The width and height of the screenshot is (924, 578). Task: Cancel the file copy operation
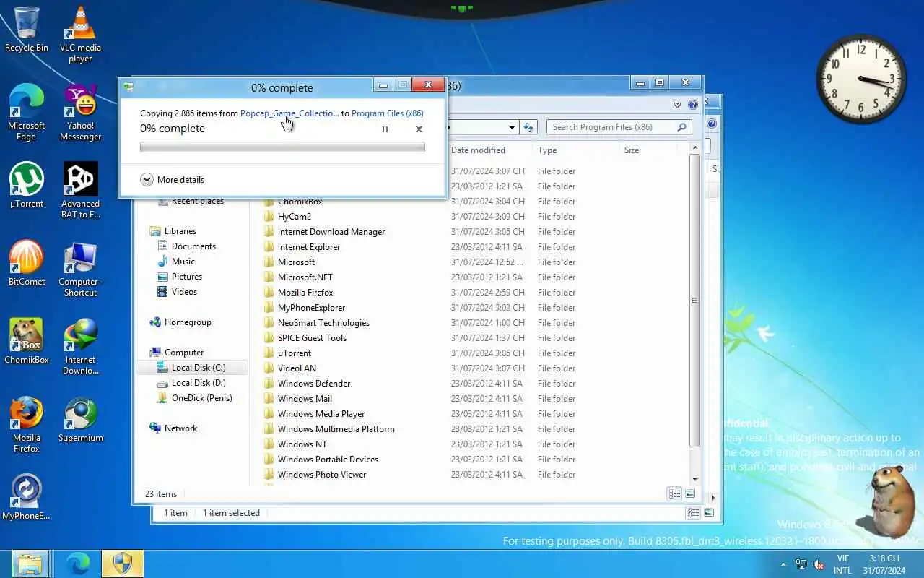(419, 129)
